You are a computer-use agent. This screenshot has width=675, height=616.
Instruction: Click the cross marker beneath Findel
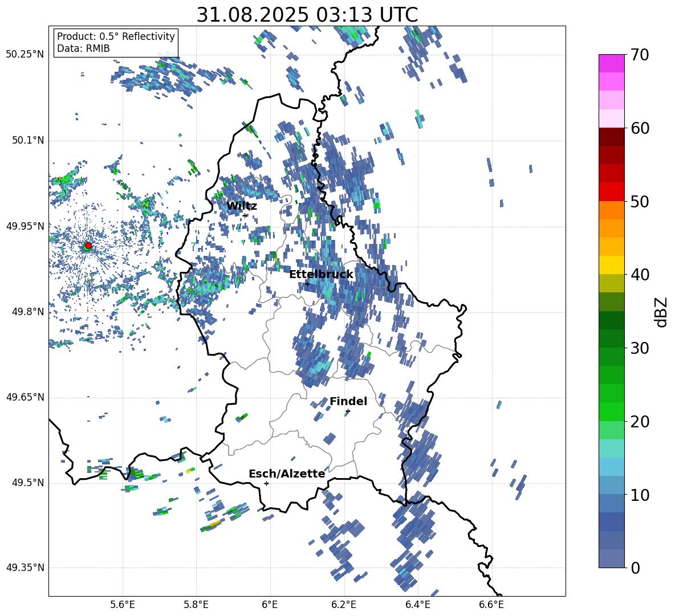click(x=348, y=411)
